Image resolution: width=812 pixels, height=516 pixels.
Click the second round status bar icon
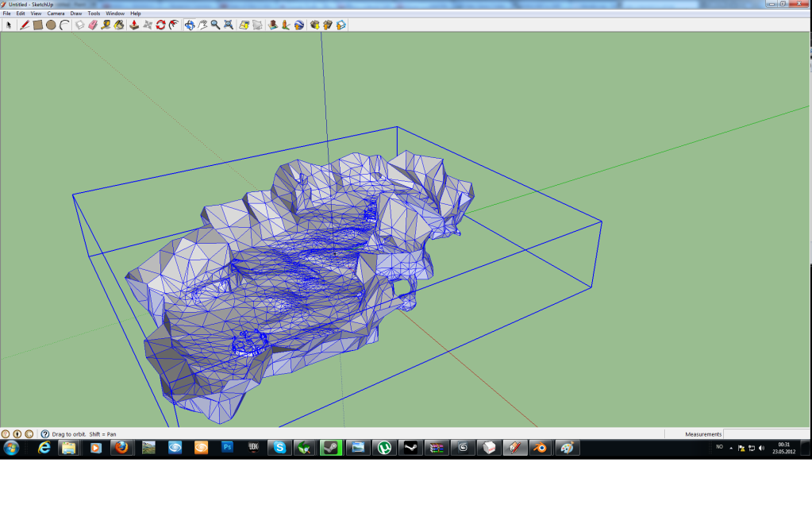tap(17, 434)
